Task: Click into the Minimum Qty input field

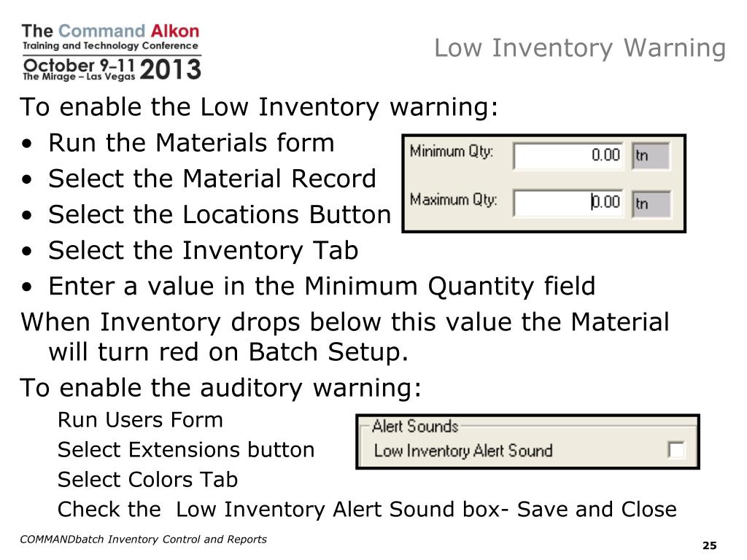Action: pos(568,155)
